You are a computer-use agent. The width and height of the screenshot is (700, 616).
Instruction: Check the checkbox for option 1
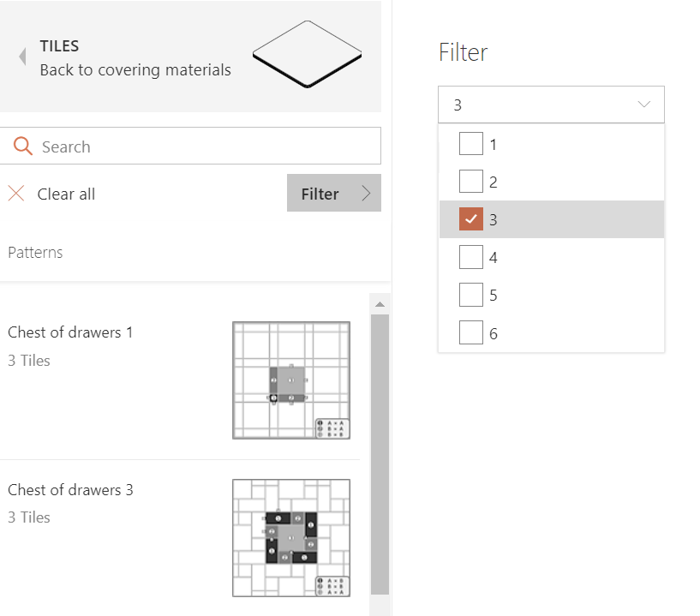471,143
